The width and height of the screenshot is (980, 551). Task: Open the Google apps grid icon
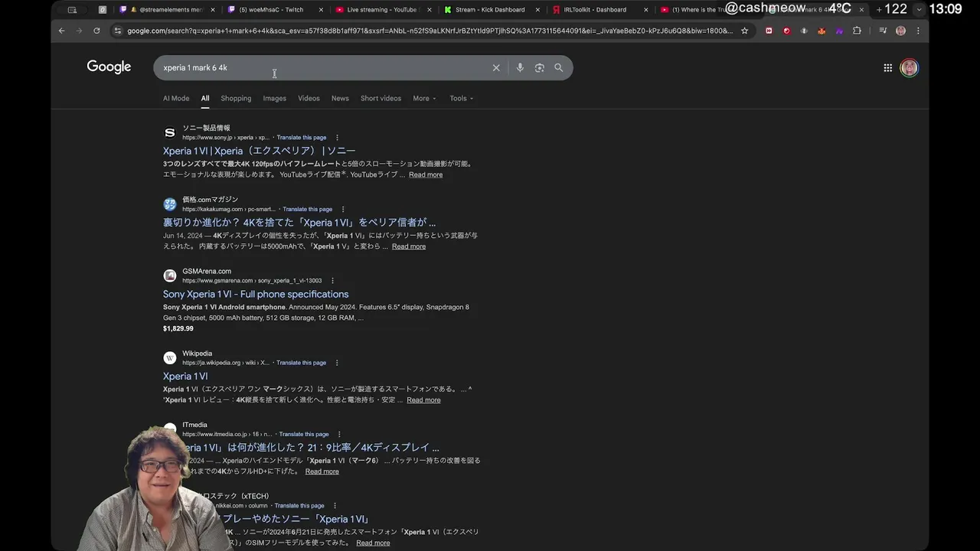[888, 67]
